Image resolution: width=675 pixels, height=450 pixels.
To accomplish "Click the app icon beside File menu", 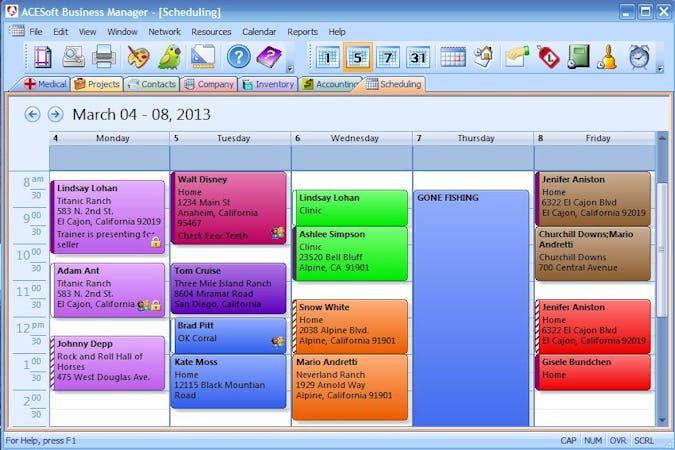I will [17, 31].
